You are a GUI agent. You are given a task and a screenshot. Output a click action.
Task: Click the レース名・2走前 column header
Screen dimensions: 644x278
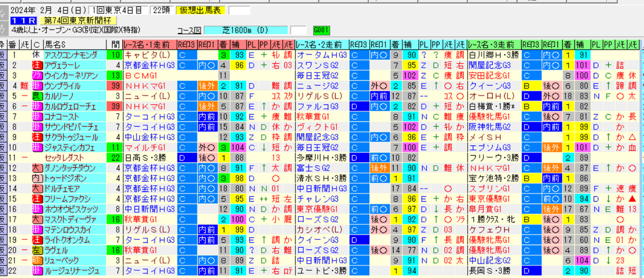point(321,45)
